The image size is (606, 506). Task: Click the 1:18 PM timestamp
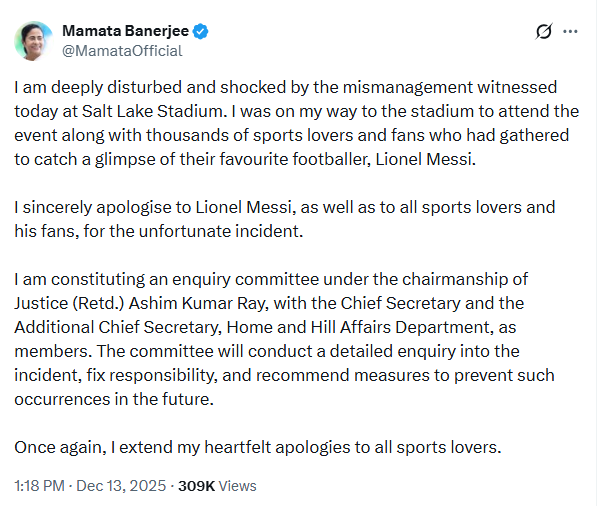38,486
